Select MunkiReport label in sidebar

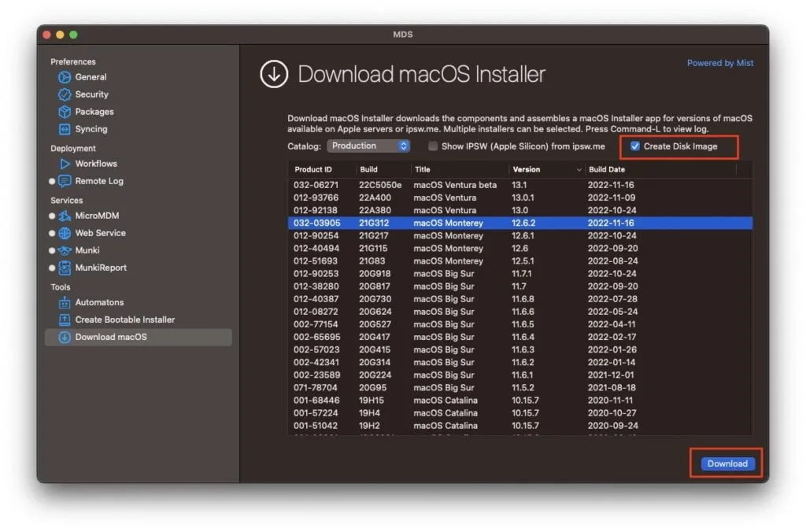tap(101, 268)
